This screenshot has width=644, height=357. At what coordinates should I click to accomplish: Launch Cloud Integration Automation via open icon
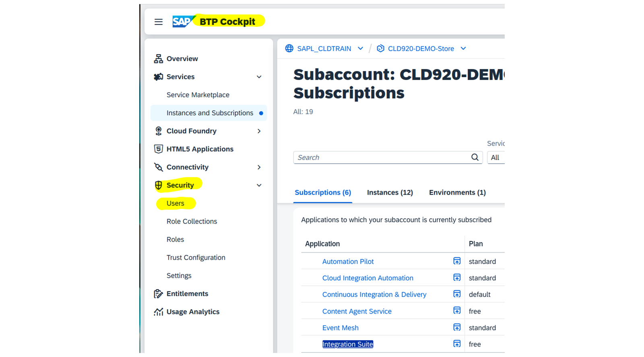pos(457,278)
